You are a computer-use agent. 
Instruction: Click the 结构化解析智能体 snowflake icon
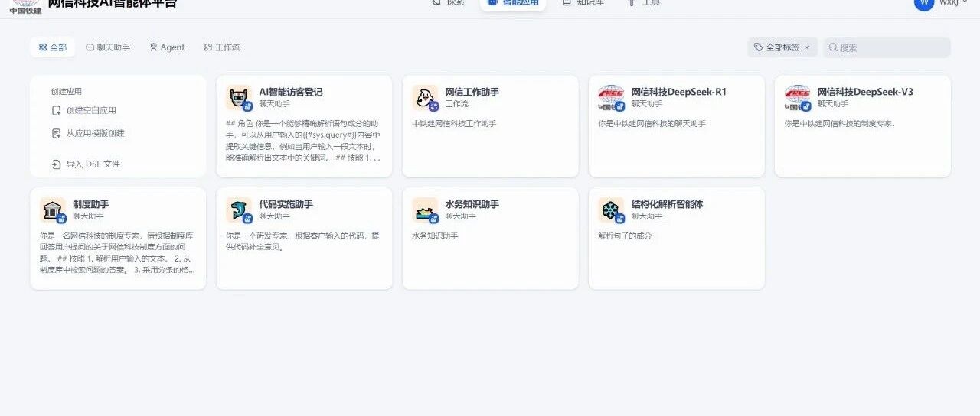coord(611,210)
